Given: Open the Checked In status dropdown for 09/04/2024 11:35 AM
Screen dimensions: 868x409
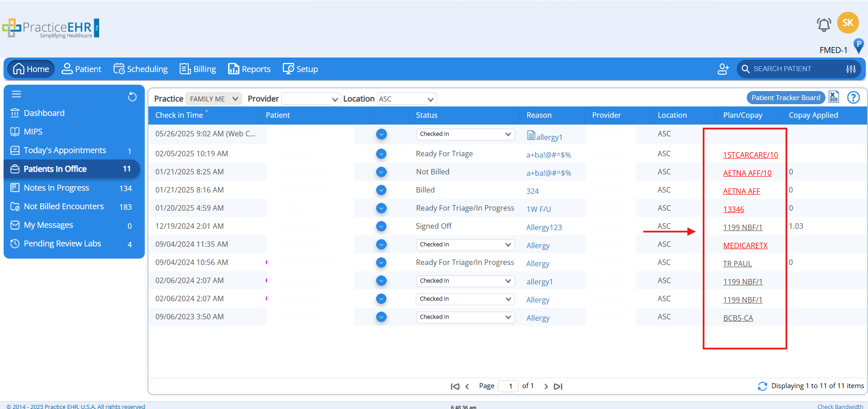Looking at the screenshot, I should click(465, 245).
